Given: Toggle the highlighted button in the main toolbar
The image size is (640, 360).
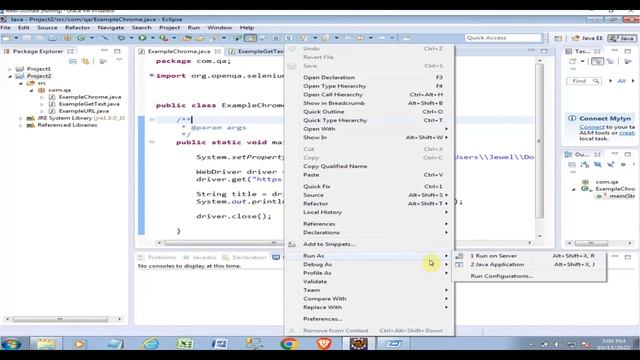Looking at the screenshot, I should [x=250, y=38].
